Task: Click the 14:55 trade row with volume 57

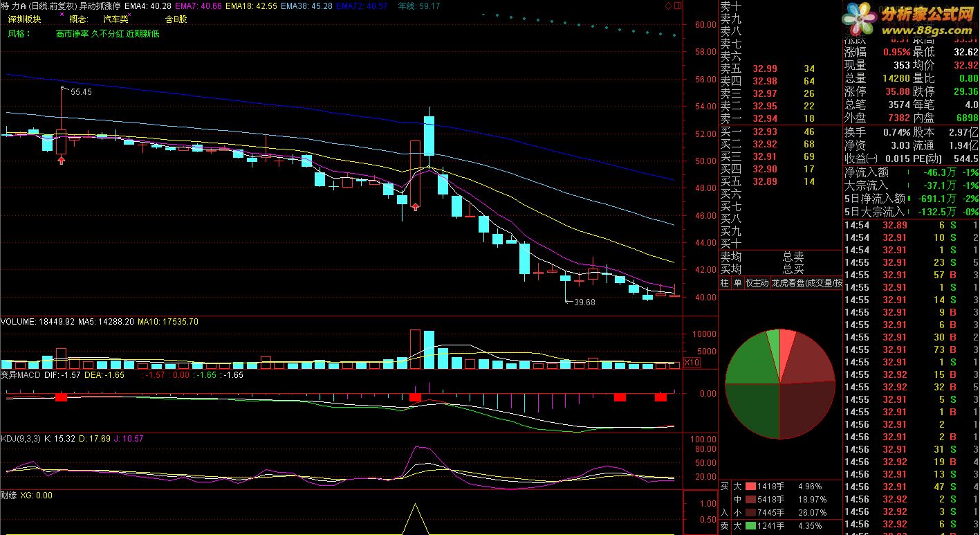Action: click(912, 275)
